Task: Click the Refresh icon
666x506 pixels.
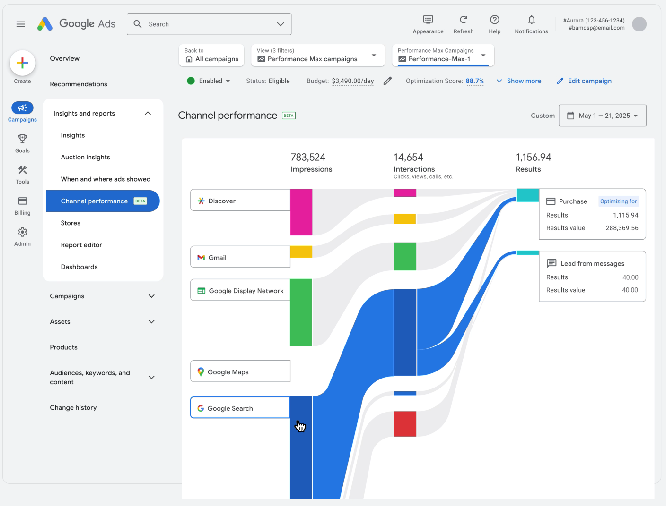Action: [x=463, y=20]
